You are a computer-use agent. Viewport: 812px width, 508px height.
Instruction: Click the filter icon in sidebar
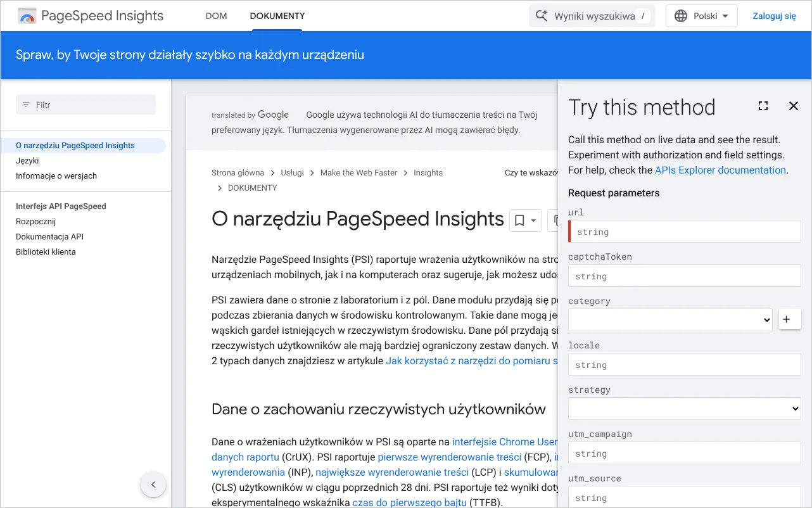coord(26,105)
